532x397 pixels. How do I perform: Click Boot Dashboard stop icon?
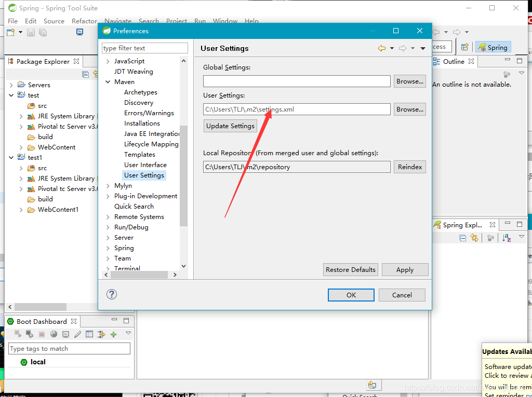point(42,334)
